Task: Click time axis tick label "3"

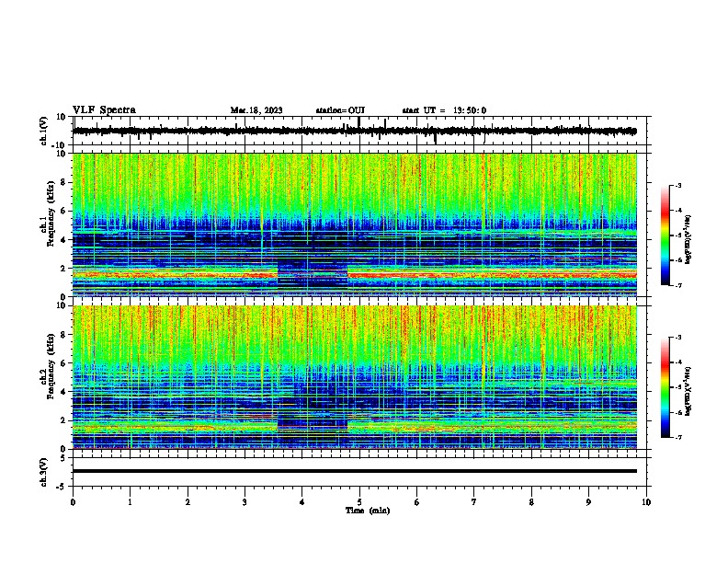Action: tap(245, 502)
